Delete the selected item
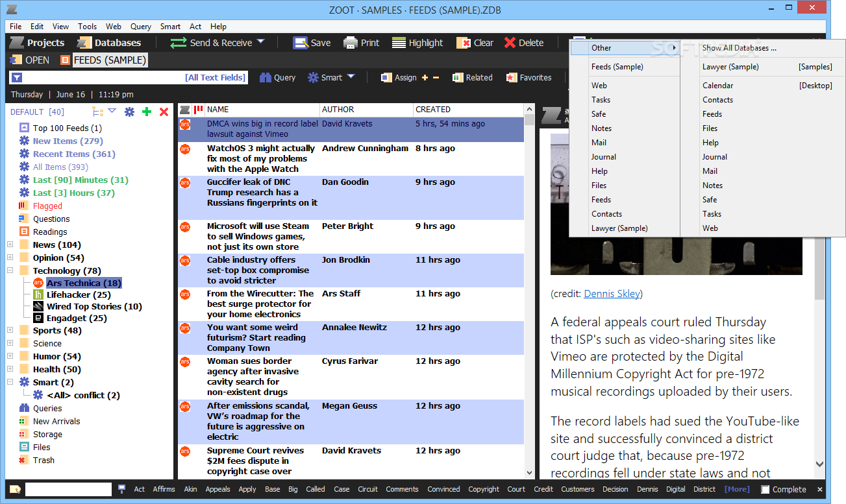 524,43
